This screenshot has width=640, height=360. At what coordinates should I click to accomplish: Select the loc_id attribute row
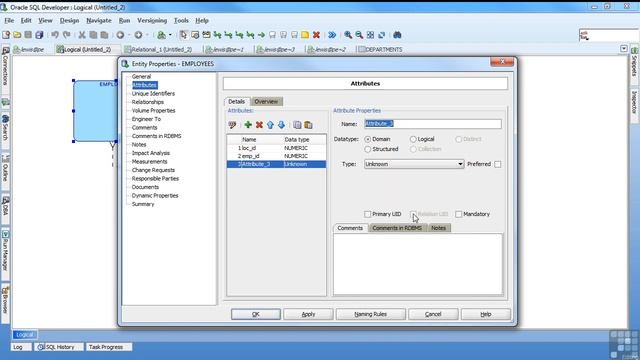276,148
